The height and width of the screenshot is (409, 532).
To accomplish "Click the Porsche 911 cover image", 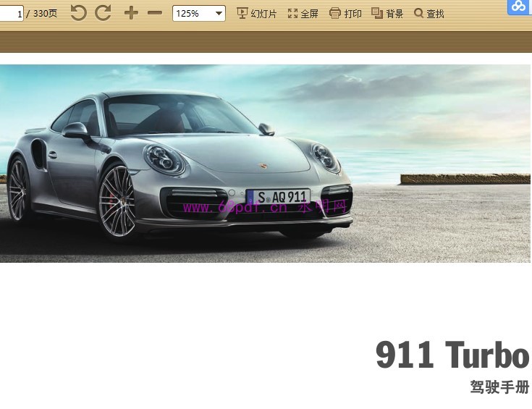I will click(x=265, y=164).
